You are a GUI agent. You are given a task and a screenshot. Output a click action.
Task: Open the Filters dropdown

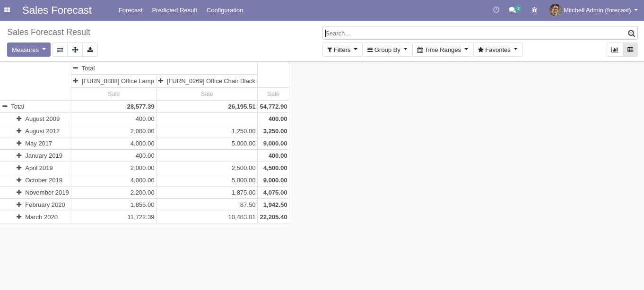(x=342, y=50)
